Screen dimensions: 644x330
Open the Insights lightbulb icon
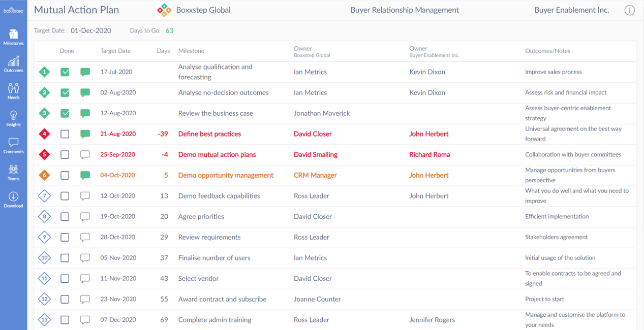point(13,118)
